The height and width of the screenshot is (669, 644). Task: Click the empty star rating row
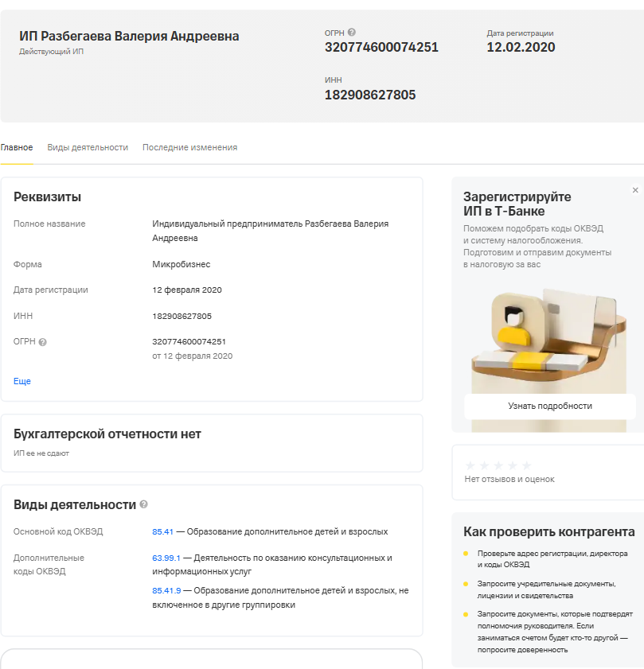tap(498, 465)
